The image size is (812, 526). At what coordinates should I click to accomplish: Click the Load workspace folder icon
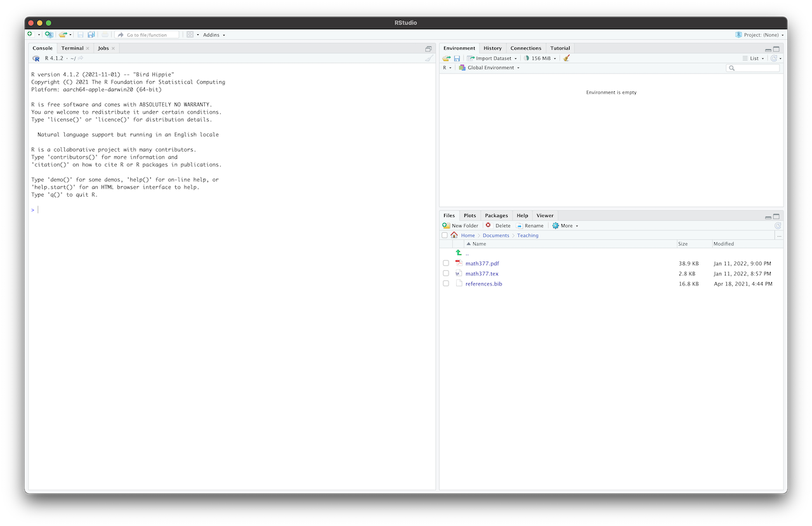pos(447,58)
